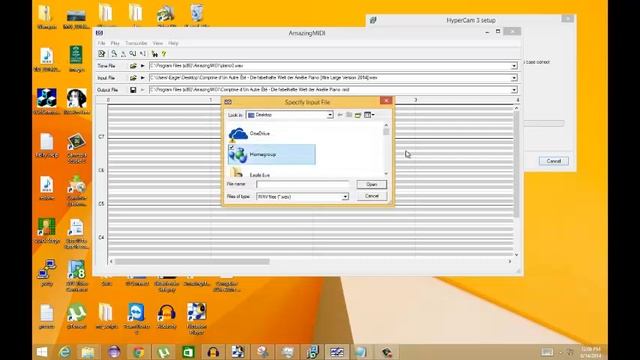Expand the Files of type dropdown

[345, 197]
